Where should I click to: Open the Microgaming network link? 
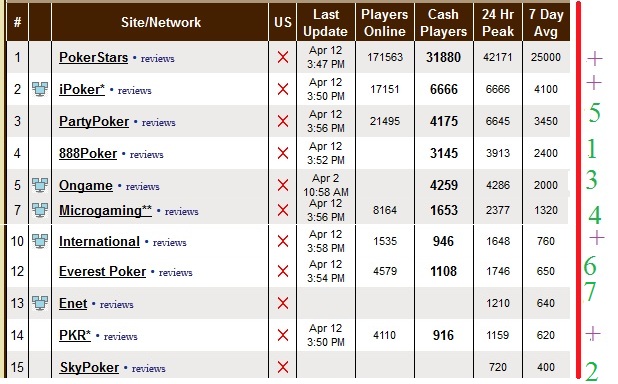(105, 211)
